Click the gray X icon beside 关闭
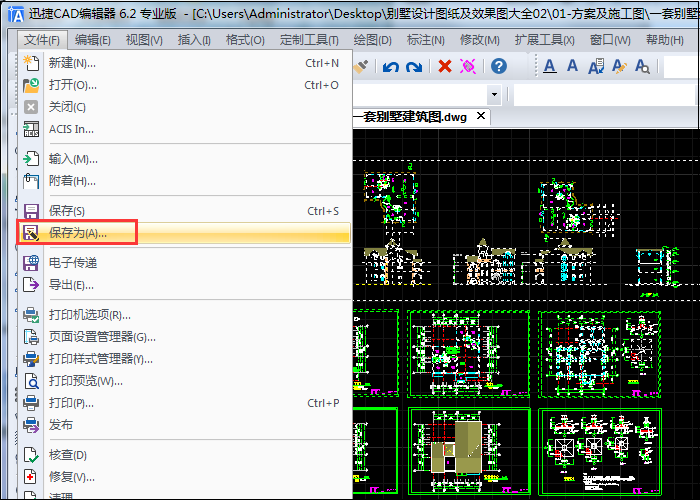 coord(31,107)
